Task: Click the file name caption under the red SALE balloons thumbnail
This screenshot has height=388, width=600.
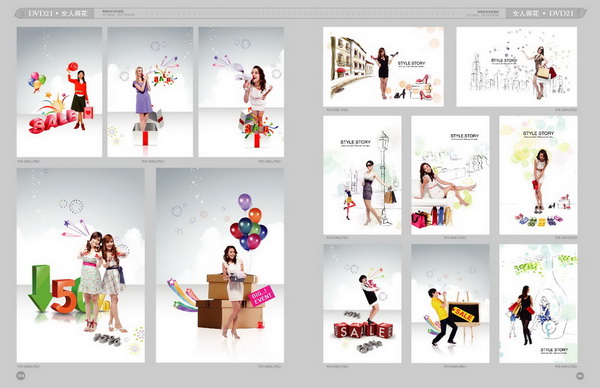Action: 28,161
